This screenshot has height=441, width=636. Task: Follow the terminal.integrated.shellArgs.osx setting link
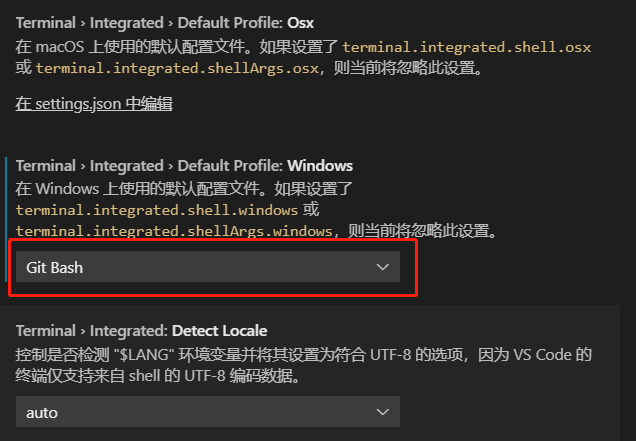tap(177, 68)
